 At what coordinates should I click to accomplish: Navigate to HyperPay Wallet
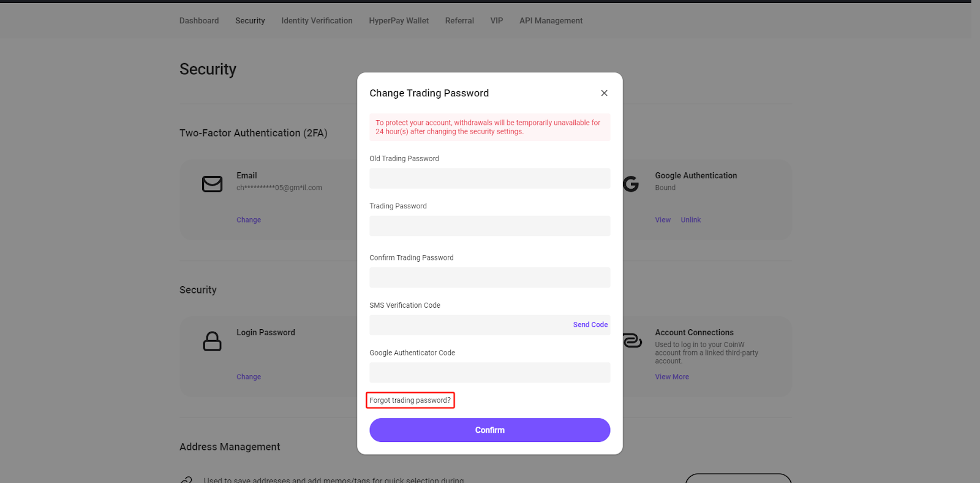coord(398,20)
